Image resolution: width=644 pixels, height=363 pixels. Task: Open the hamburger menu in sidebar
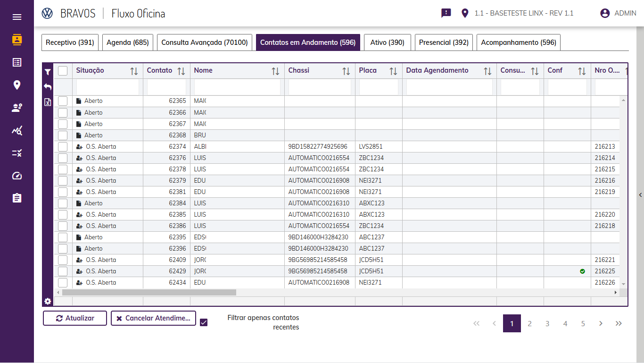pyautogui.click(x=17, y=17)
